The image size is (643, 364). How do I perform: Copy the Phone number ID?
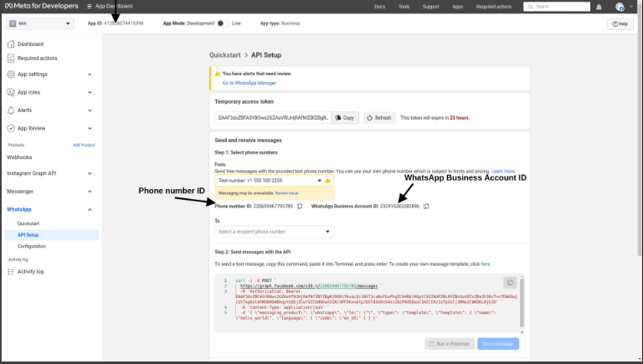click(300, 206)
